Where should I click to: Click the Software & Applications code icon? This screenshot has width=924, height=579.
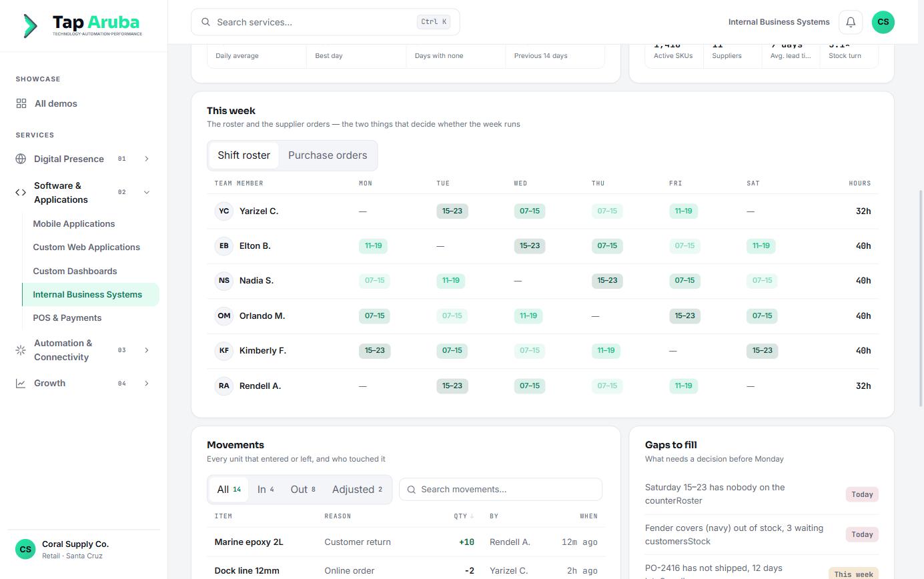point(21,192)
